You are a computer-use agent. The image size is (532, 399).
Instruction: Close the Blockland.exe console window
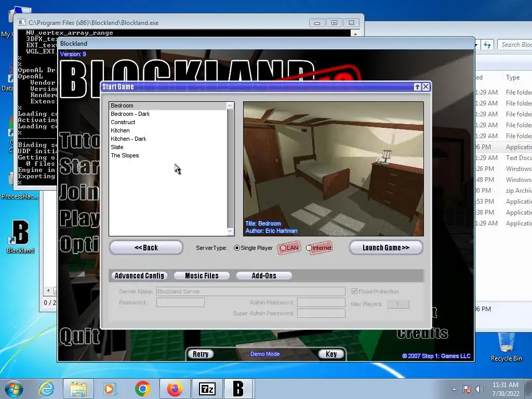pyautogui.click(x=352, y=23)
